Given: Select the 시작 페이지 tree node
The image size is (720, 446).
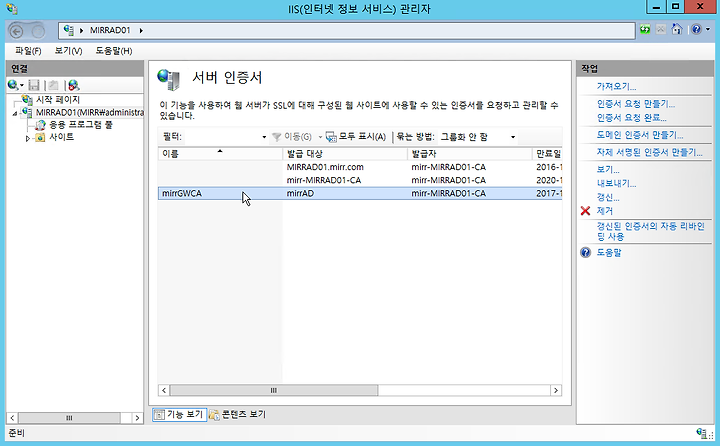Looking at the screenshot, I should (x=58, y=100).
